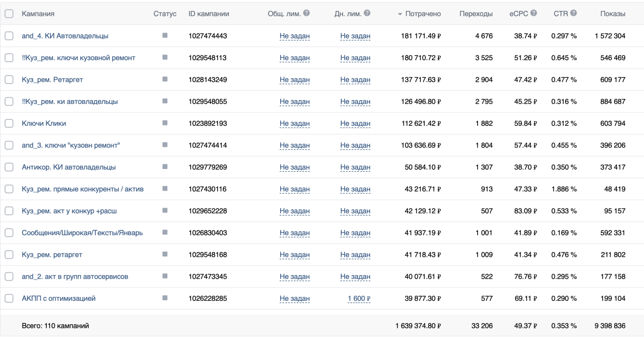Click help icon next to Дн. лим.

367,14
